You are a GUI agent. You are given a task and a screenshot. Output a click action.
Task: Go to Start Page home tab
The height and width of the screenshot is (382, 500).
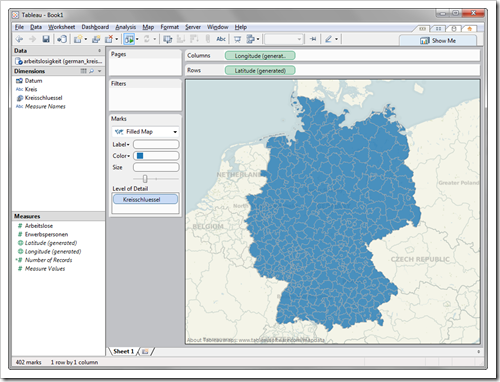pyautogui.click(x=470, y=29)
